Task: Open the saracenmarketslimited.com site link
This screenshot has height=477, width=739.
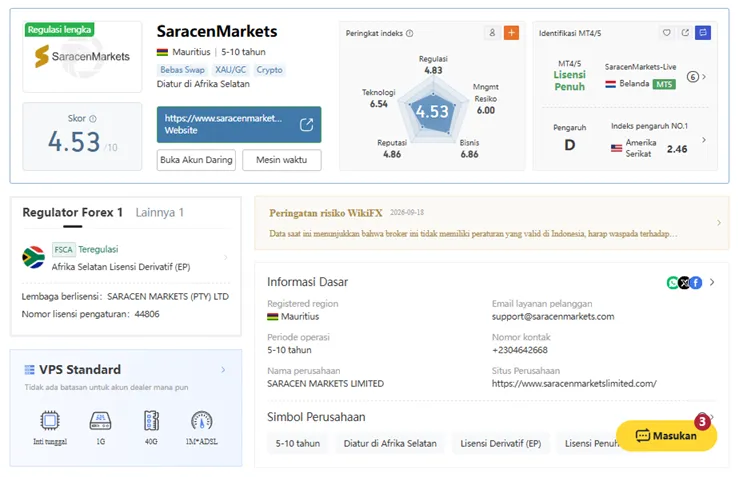Action: pos(574,384)
